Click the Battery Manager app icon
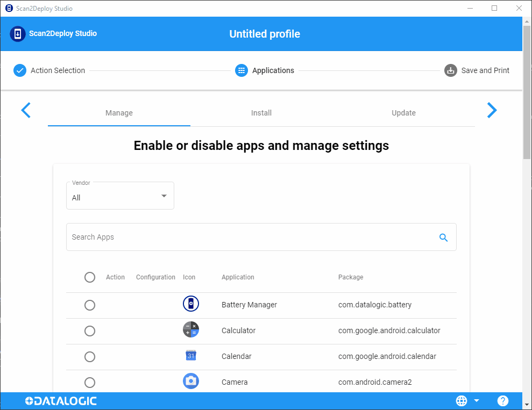 (x=190, y=304)
